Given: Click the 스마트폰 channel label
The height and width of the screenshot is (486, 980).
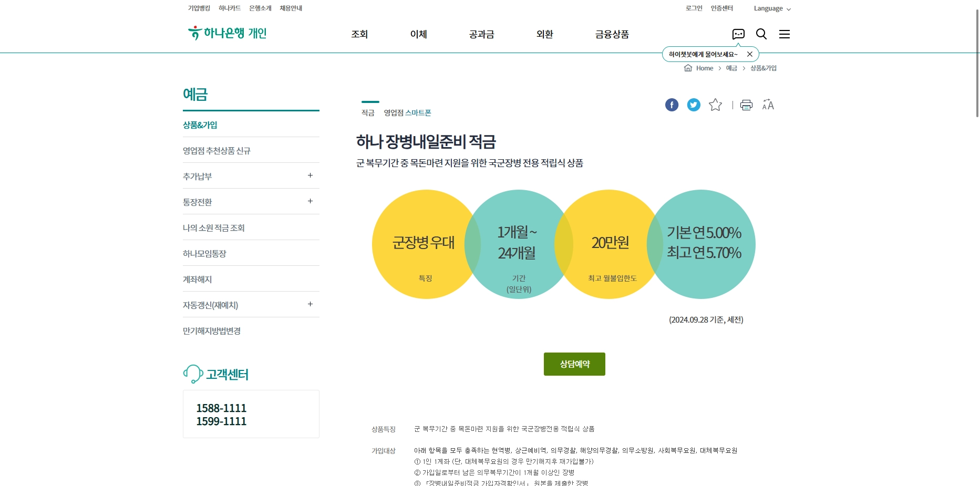Looking at the screenshot, I should [x=418, y=113].
